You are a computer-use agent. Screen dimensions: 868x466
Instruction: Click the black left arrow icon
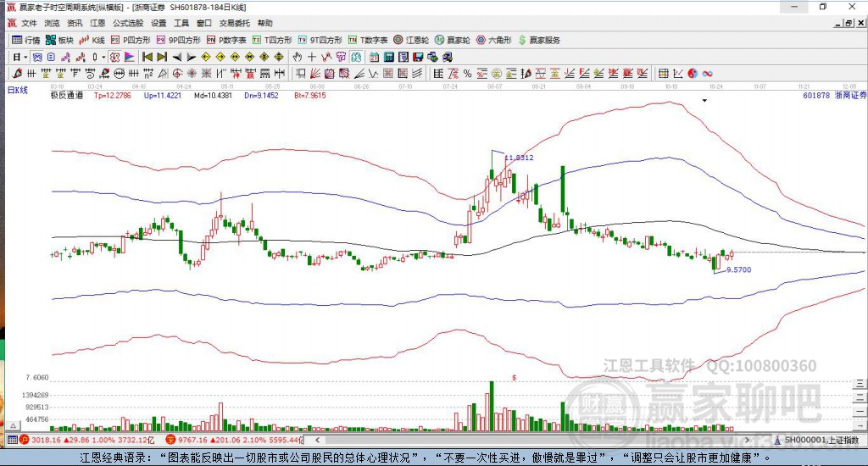click(x=176, y=57)
